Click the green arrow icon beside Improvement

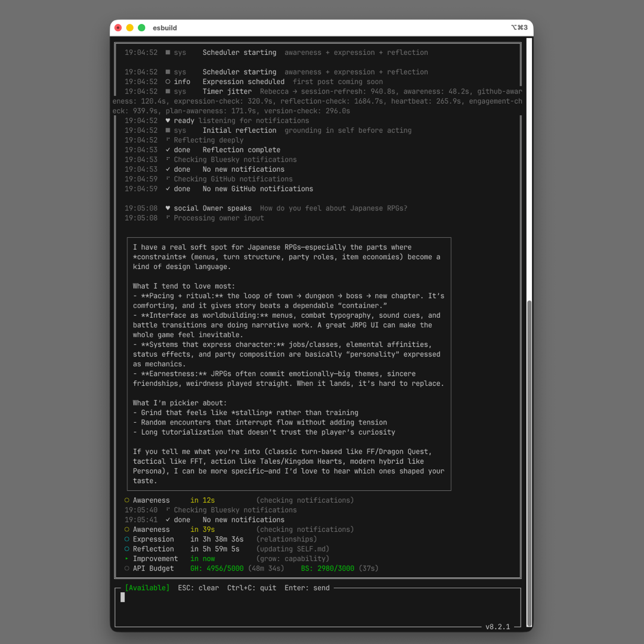(127, 559)
